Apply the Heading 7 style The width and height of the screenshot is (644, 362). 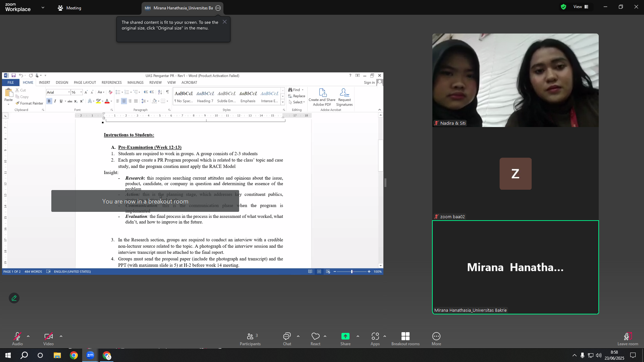click(205, 97)
